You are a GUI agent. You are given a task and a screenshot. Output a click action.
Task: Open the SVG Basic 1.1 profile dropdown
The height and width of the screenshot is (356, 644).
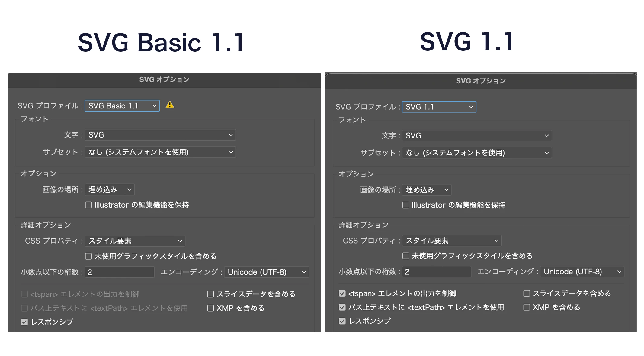(x=122, y=106)
